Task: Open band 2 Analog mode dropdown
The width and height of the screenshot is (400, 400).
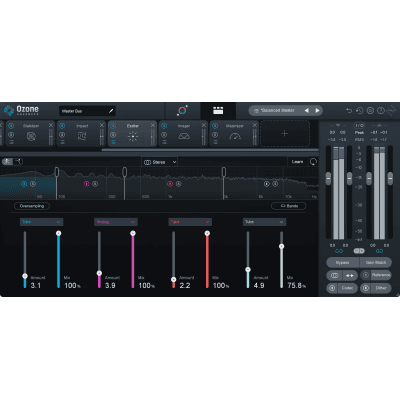Action: [116, 222]
